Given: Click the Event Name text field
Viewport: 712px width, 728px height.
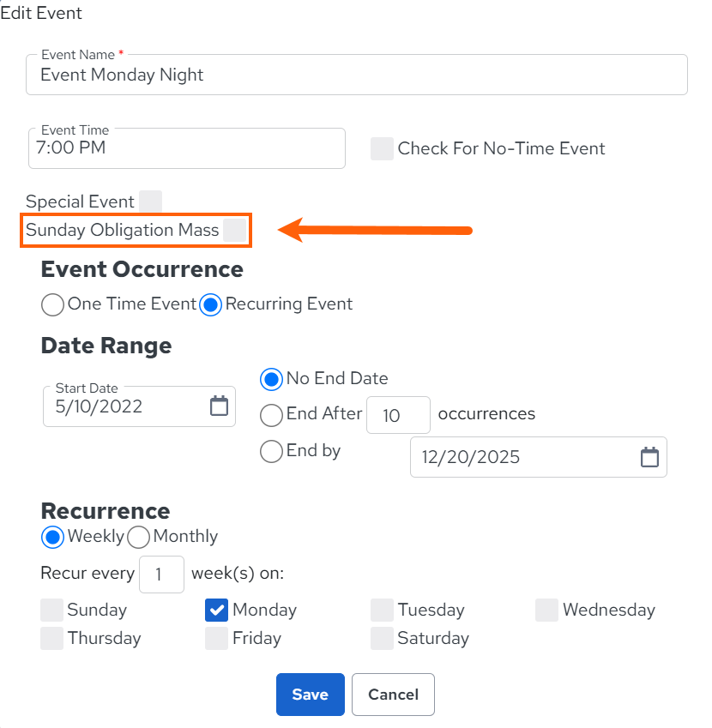Looking at the screenshot, I should tap(357, 75).
